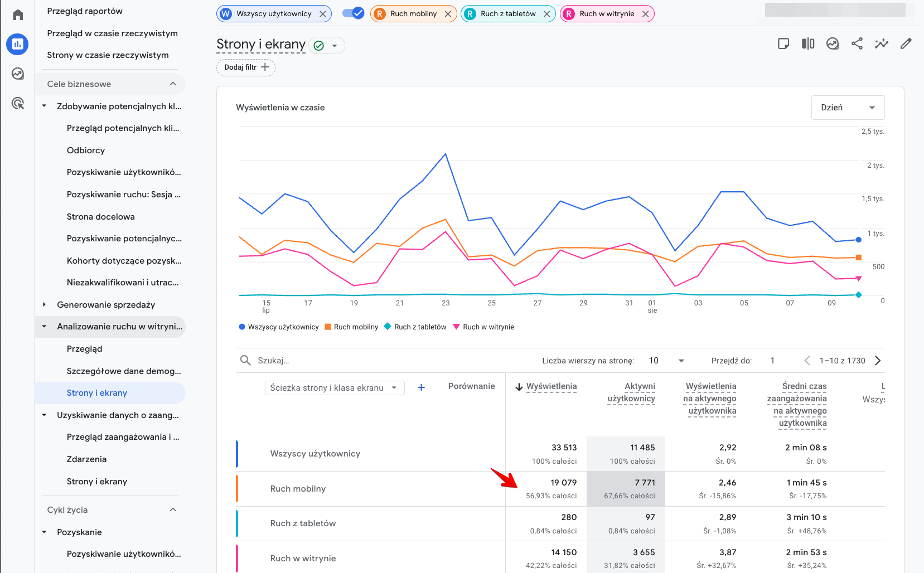
Task: Toggle the comparisons switch
Action: [353, 13]
